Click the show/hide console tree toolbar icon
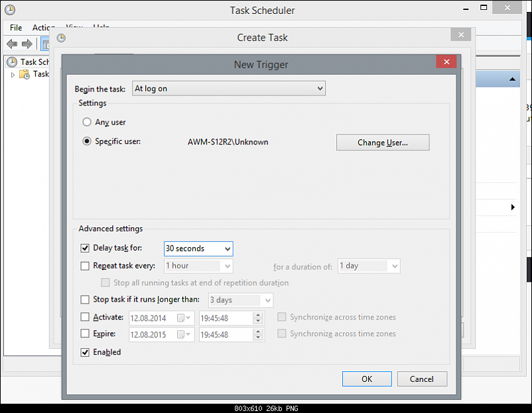This screenshot has height=413, width=532. 45,44
